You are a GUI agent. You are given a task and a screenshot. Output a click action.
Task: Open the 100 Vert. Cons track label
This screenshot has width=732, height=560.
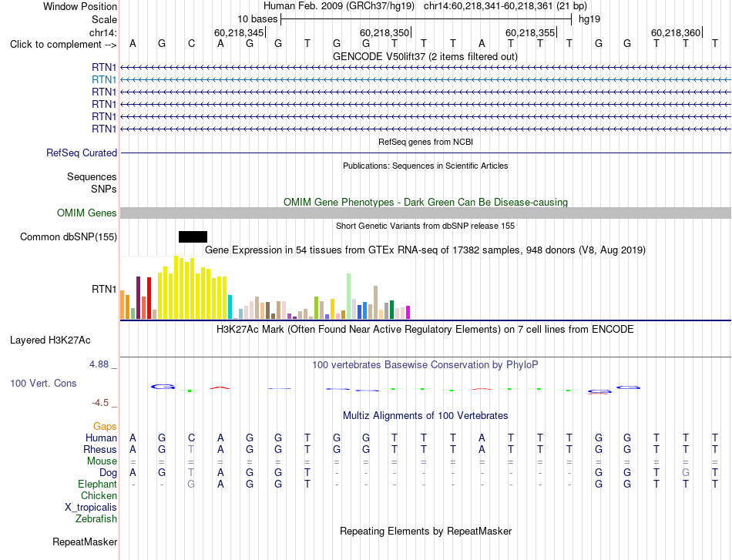click(43, 383)
